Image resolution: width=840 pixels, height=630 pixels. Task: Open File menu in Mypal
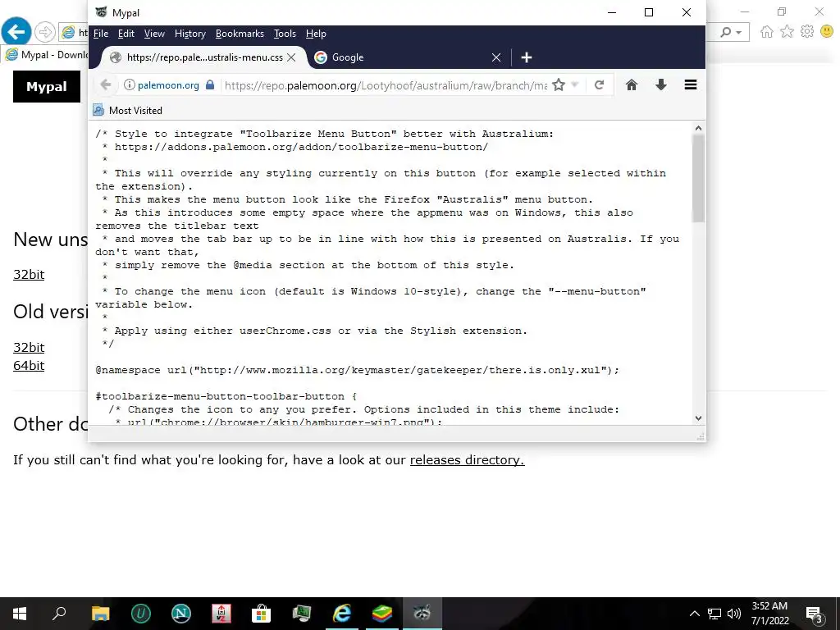click(x=101, y=33)
